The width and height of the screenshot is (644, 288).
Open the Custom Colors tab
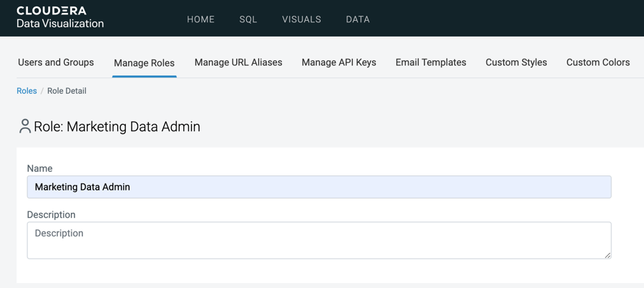[597, 62]
